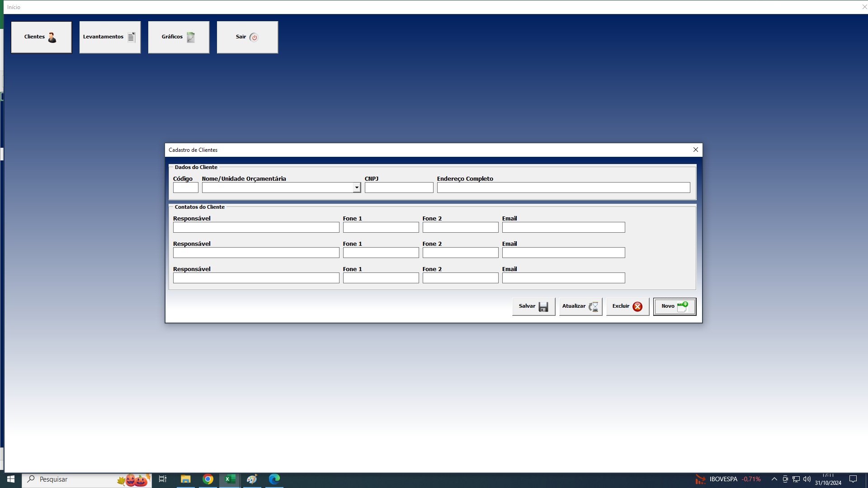Screen dimensions: 868x488
Task: Open Microsoft Edge from the taskbar
Action: (x=274, y=479)
